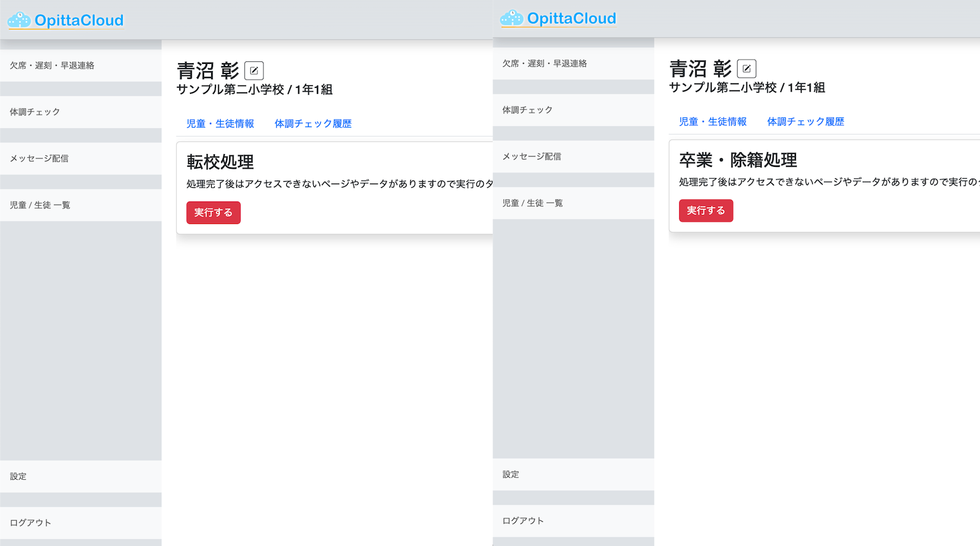The image size is (980, 546).
Task: Switch to 児童・生徒情報 tab in left window
Action: 220,123
